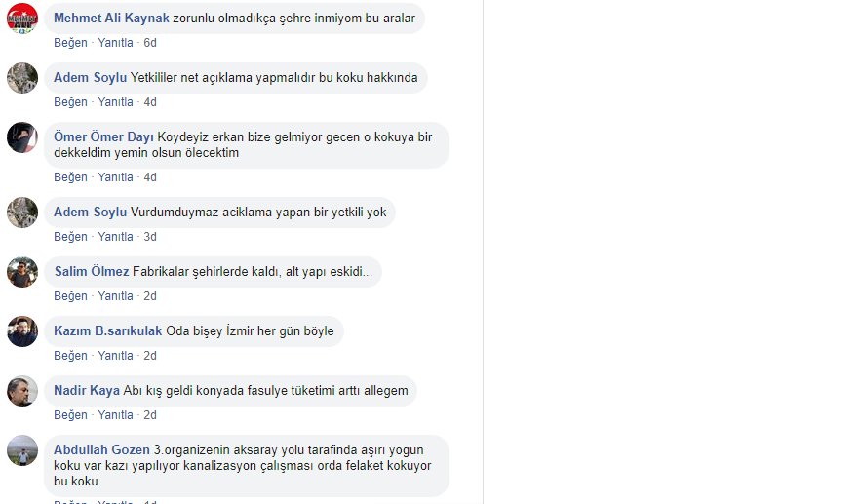Visit the Kazım B.sarıkulak profile link

click(x=108, y=331)
